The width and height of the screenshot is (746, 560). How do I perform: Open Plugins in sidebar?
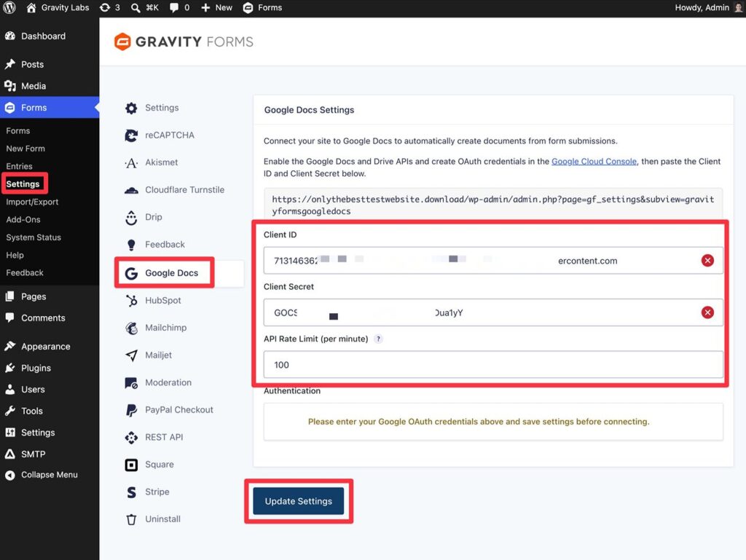coord(50,368)
